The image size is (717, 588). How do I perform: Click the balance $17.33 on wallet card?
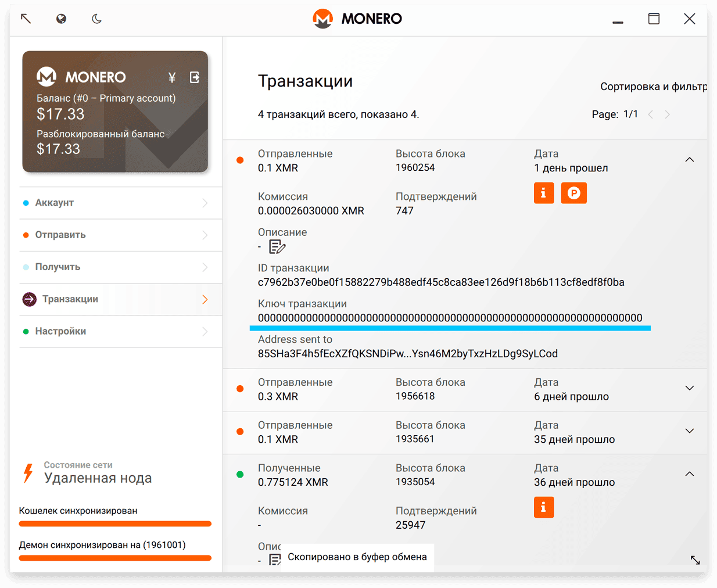[60, 114]
